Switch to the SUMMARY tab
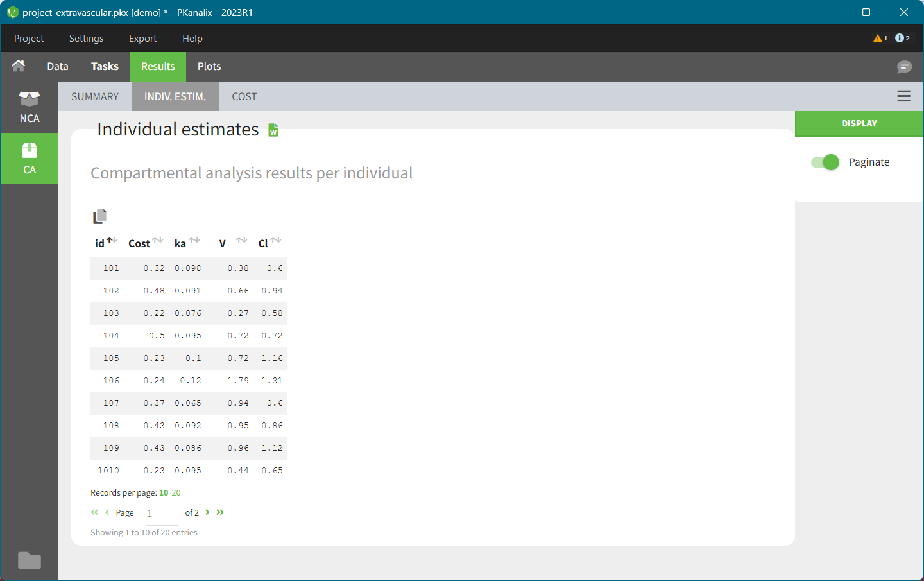The height and width of the screenshot is (581, 924). point(95,96)
